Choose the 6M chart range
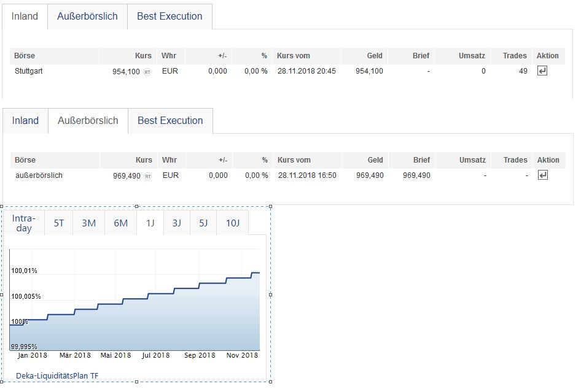Image resolution: width=581 pixels, height=392 pixels. [x=121, y=223]
